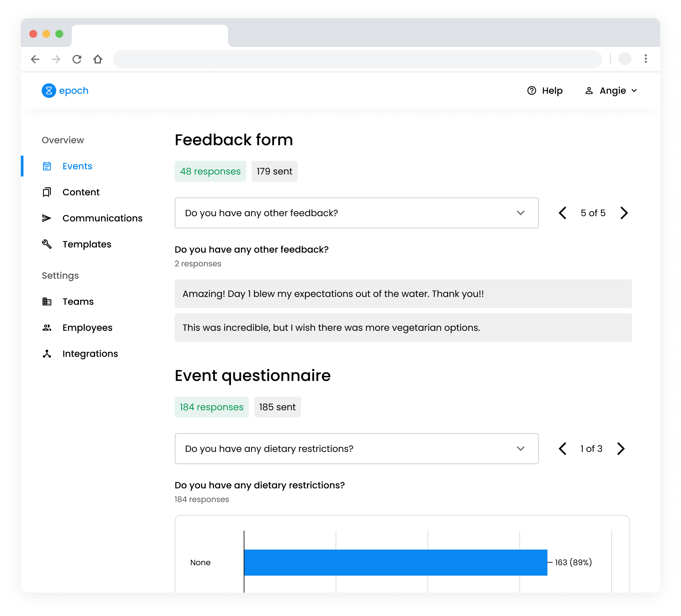The width and height of the screenshot is (681, 616).
Task: Click the None bar in chart
Action: pos(395,562)
